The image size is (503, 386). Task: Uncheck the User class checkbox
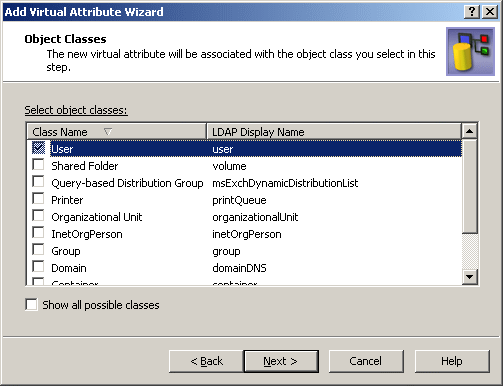click(x=38, y=148)
